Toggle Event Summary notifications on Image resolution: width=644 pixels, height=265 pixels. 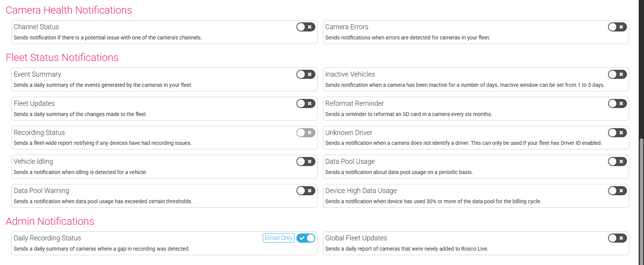tap(306, 74)
